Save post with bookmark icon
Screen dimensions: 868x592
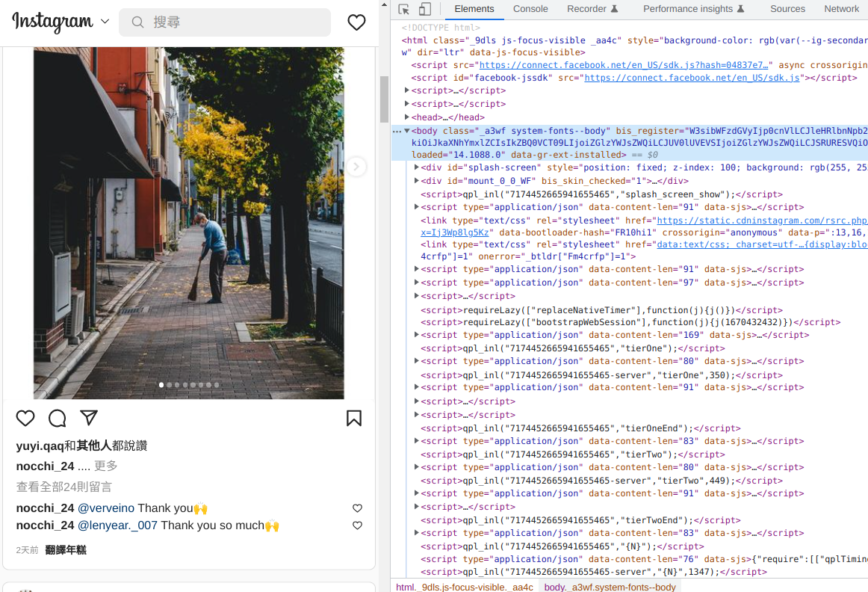354,419
